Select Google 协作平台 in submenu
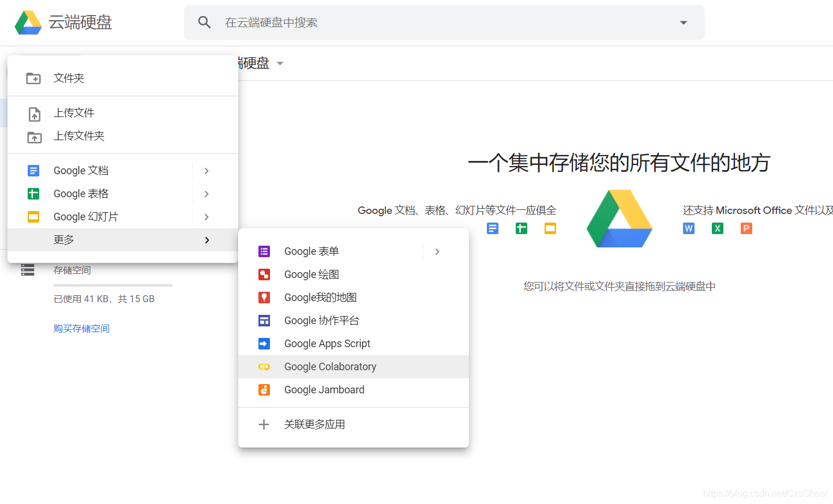Viewport: 833px width, 504px height. pos(354,321)
